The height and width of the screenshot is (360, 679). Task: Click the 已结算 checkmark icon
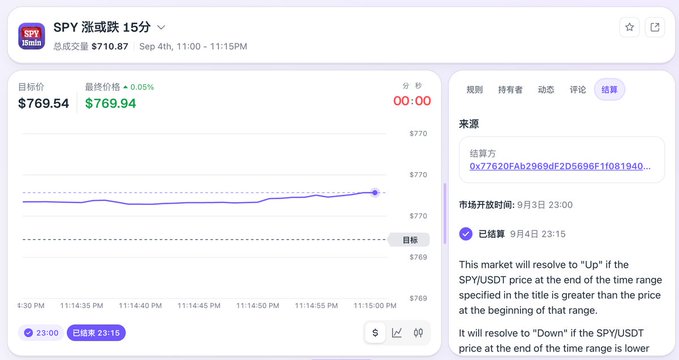(466, 234)
